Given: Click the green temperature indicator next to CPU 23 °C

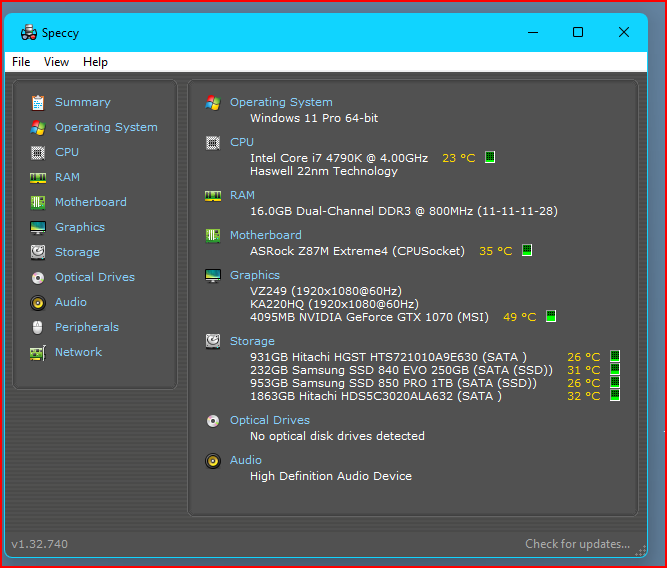Looking at the screenshot, I should tap(490, 157).
